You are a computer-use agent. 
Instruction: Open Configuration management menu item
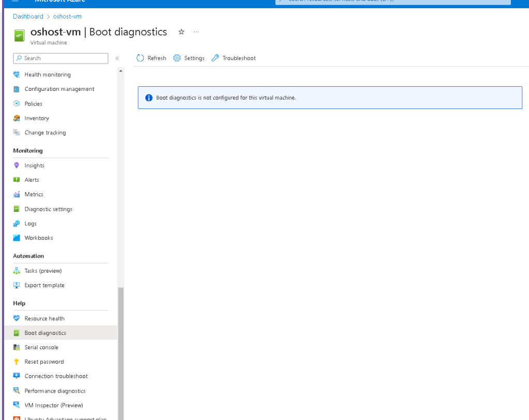(59, 89)
